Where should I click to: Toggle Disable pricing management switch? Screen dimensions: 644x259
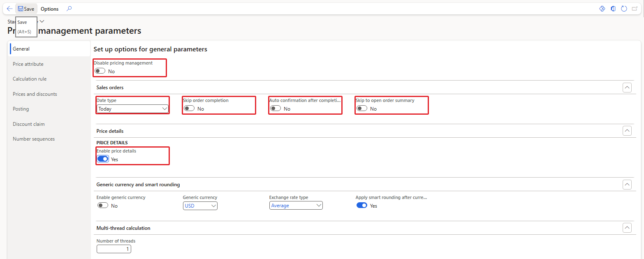coord(100,71)
